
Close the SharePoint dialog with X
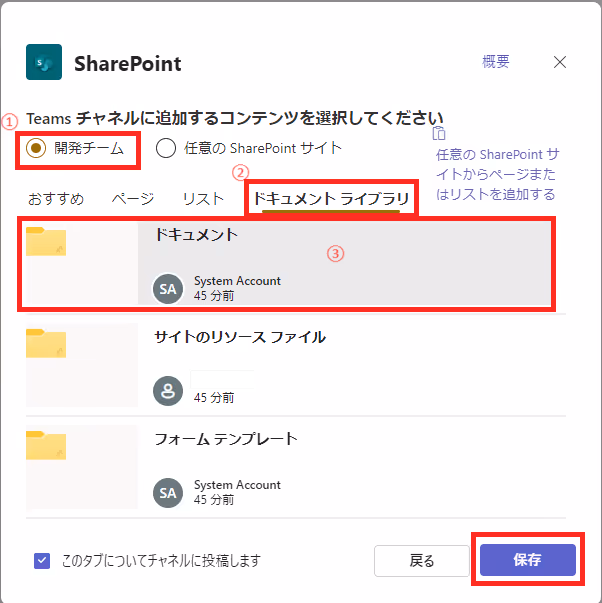coord(560,62)
